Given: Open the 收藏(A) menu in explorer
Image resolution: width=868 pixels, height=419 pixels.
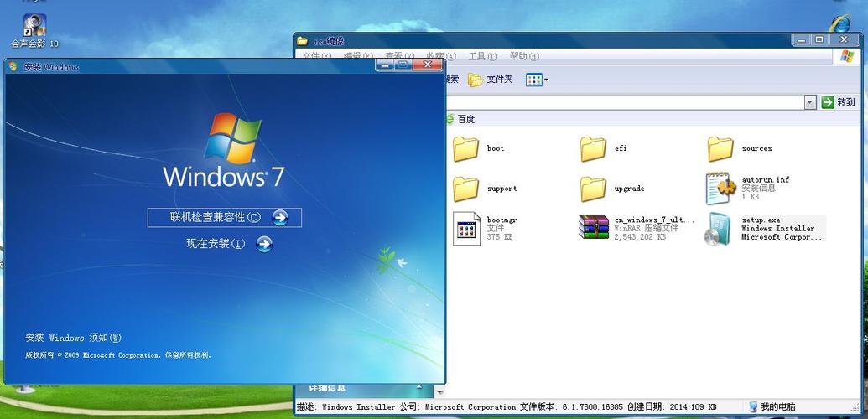Looking at the screenshot, I should click(441, 56).
